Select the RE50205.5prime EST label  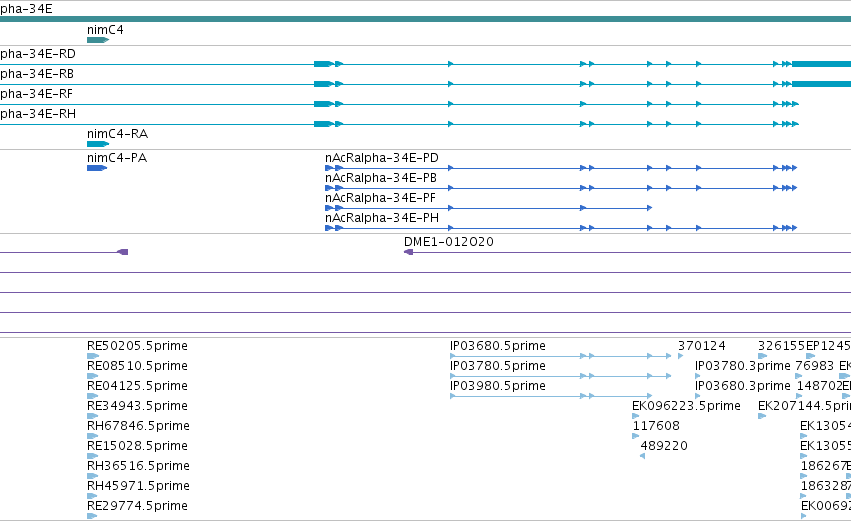[x=137, y=346]
